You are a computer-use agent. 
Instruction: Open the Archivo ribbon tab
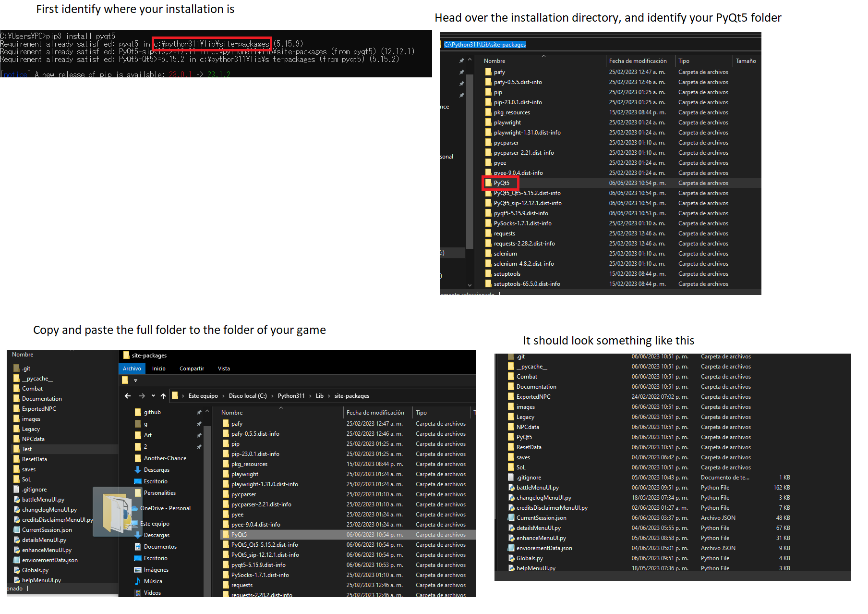(132, 368)
